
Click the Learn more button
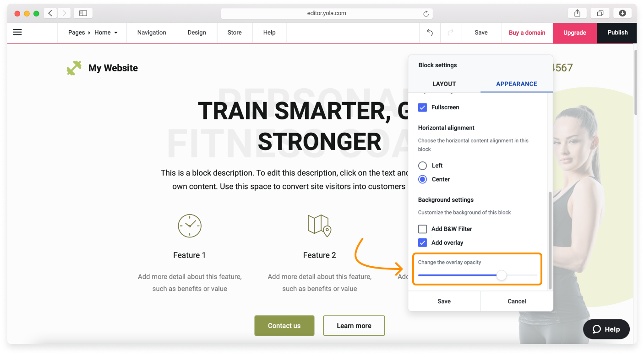[x=354, y=326]
